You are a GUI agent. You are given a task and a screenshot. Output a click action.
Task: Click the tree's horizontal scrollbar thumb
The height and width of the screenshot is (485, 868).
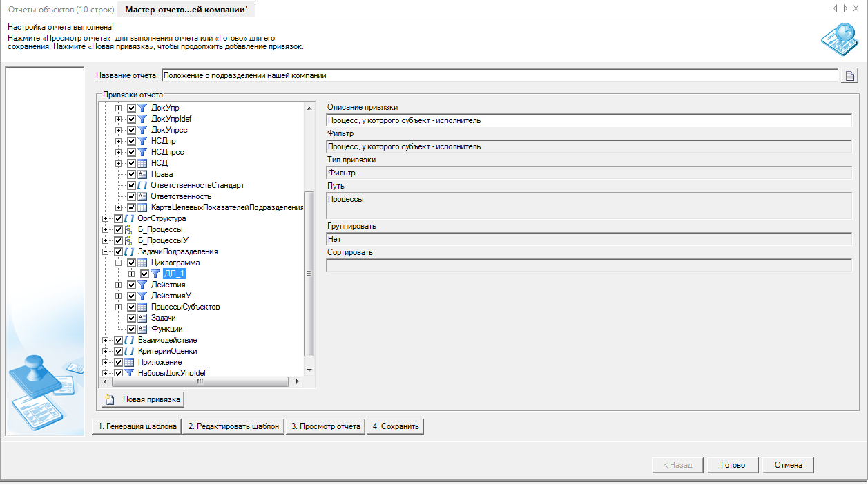coord(200,381)
